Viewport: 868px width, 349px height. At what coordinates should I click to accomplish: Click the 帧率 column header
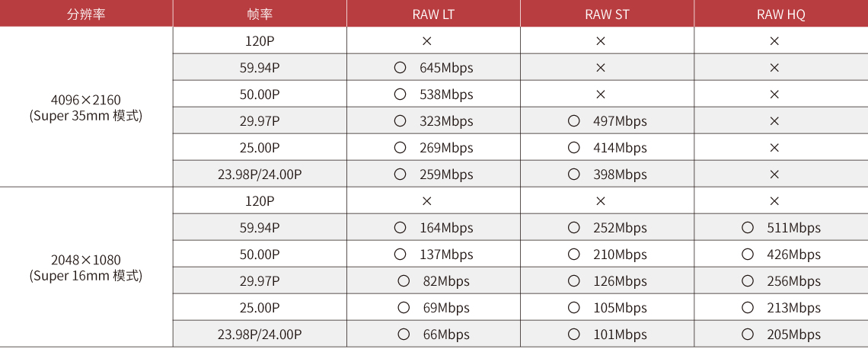point(260,14)
